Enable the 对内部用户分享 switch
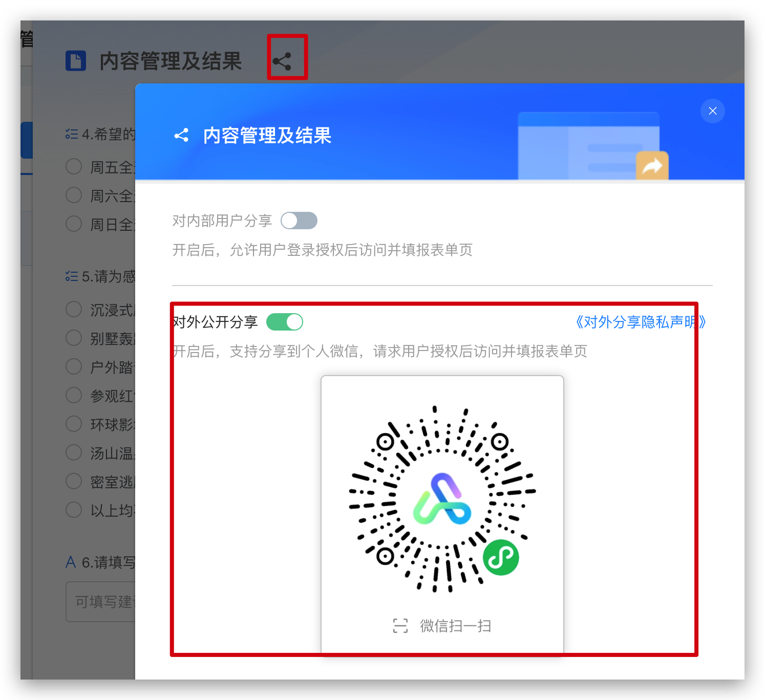765x700 pixels. pyautogui.click(x=299, y=221)
